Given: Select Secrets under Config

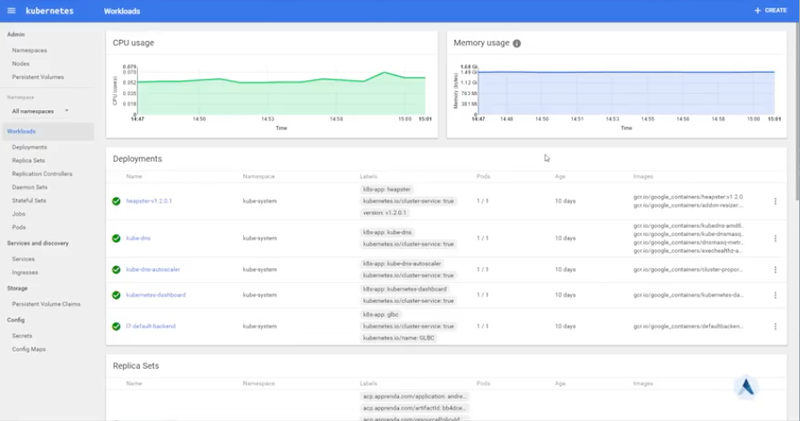Looking at the screenshot, I should [x=22, y=336].
